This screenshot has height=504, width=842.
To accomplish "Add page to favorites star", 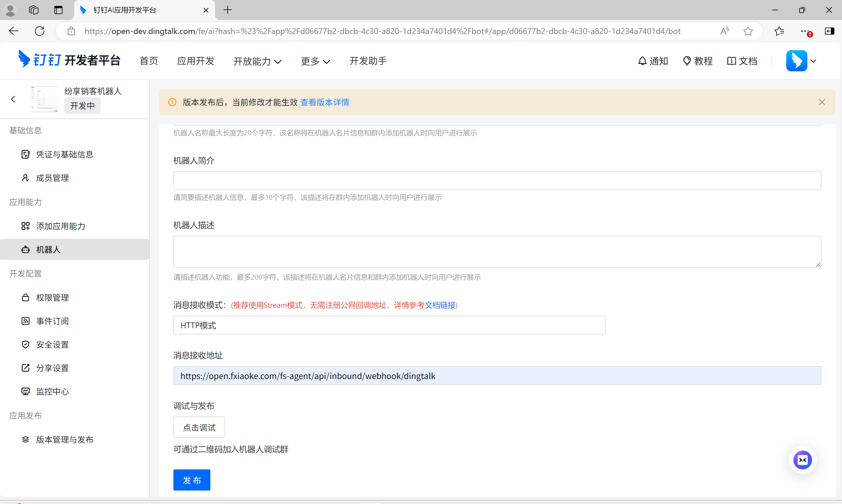I will tap(748, 31).
